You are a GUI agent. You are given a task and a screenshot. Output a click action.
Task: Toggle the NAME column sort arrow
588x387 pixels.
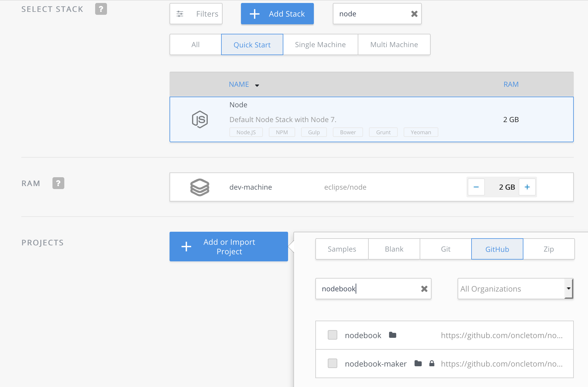(x=257, y=85)
